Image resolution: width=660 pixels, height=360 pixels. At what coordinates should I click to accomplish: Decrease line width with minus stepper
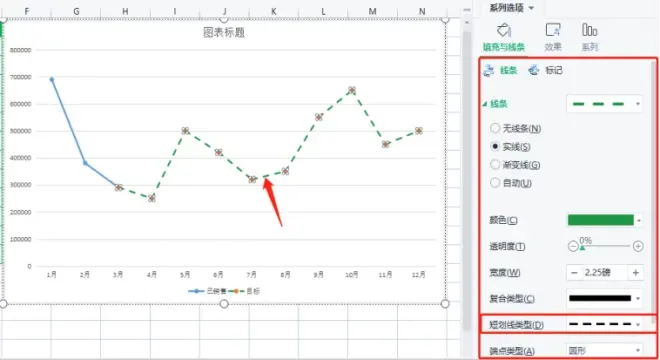(x=574, y=273)
